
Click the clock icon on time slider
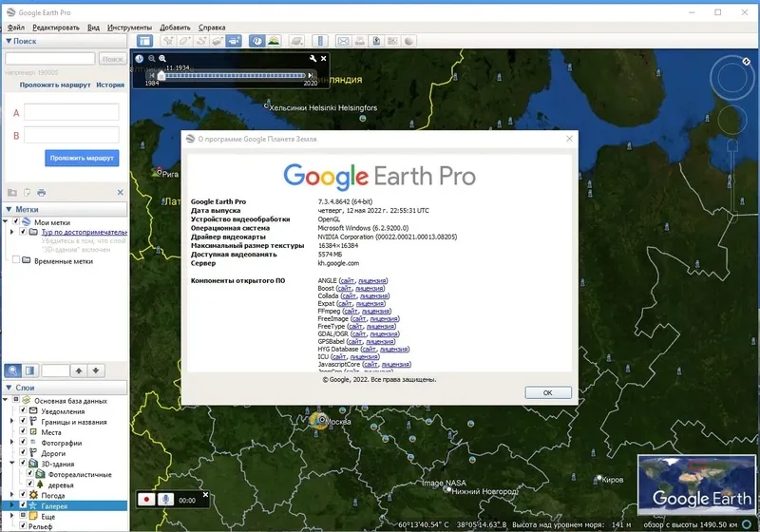(139, 59)
